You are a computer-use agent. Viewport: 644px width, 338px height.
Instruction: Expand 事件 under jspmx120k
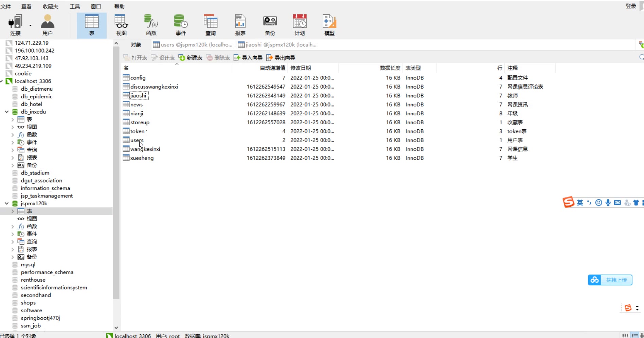tap(13, 234)
